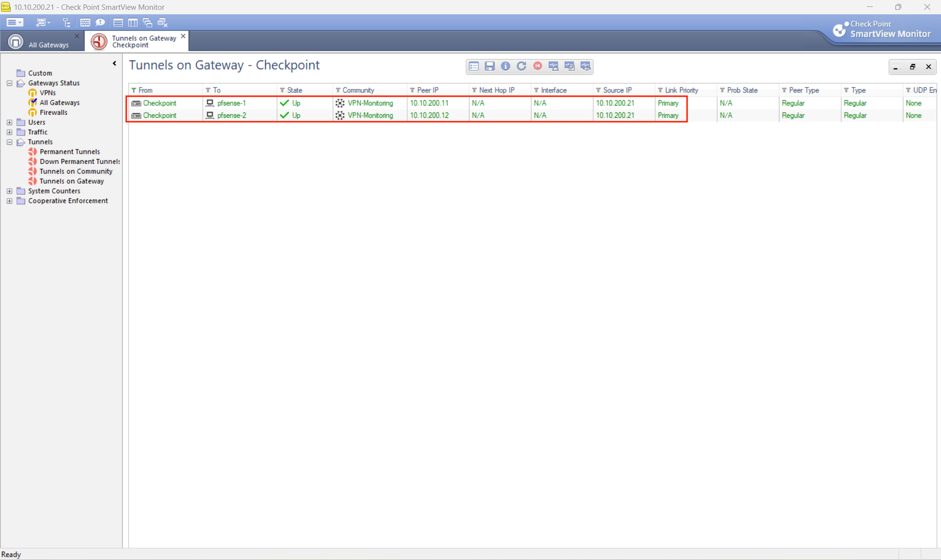Viewport: 941px width, 560px height.
Task: Click the blue information icon
Action: point(505,66)
